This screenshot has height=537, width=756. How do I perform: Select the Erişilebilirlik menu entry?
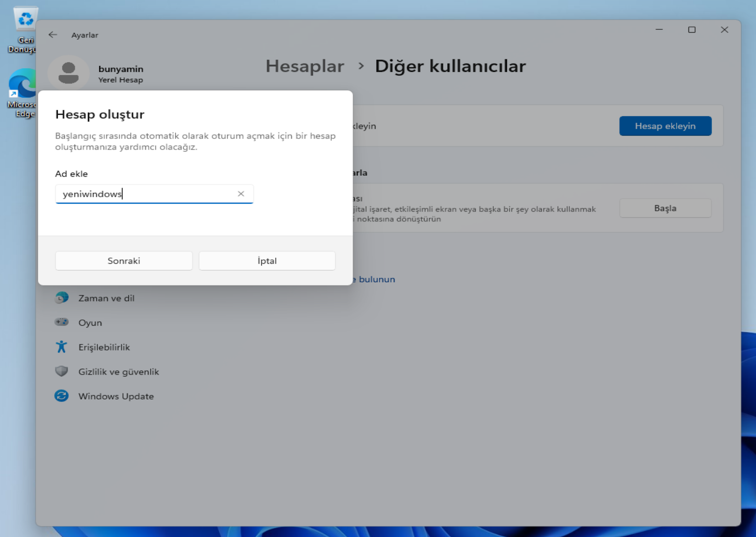click(104, 347)
